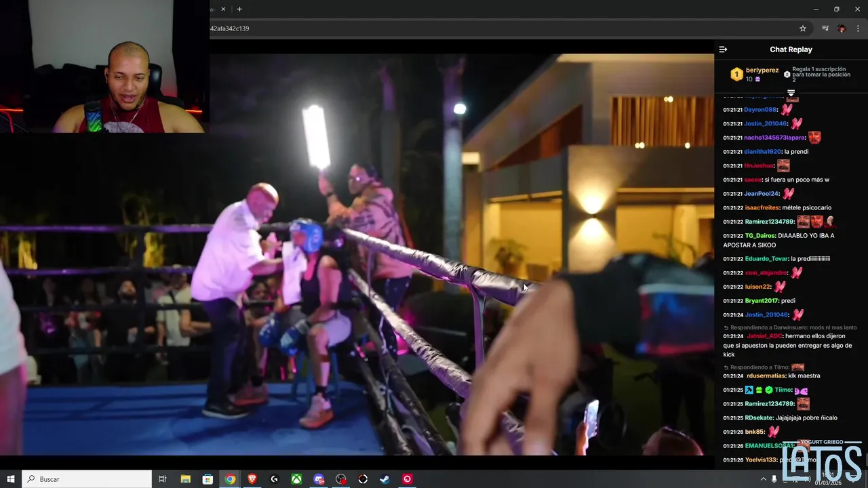The image size is (868, 488).
Task: Open File Explorer from the taskbar
Action: 185,479
